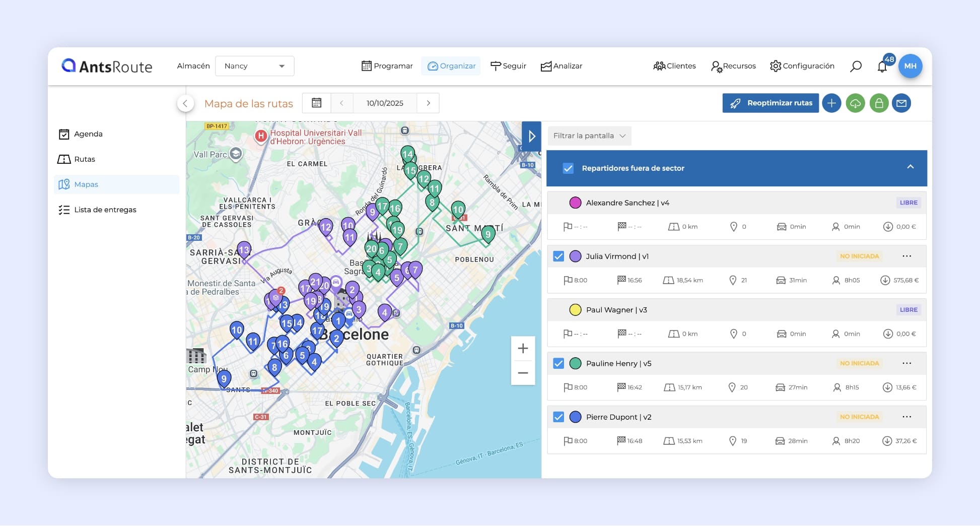Open the Rutas section in the sidebar
This screenshot has width=980, height=526.
tap(85, 159)
